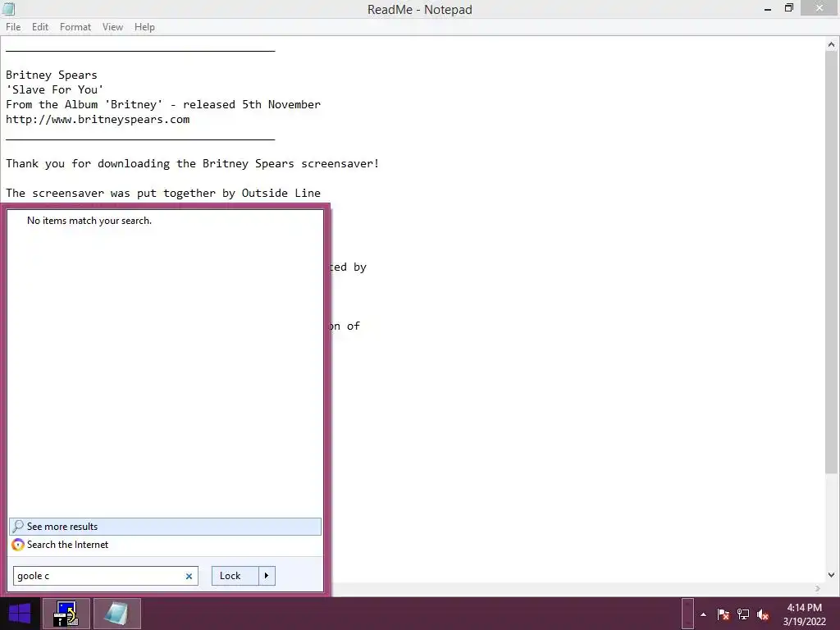This screenshot has height=630, width=840.
Task: Click the Windows Start button
Action: click(x=20, y=614)
